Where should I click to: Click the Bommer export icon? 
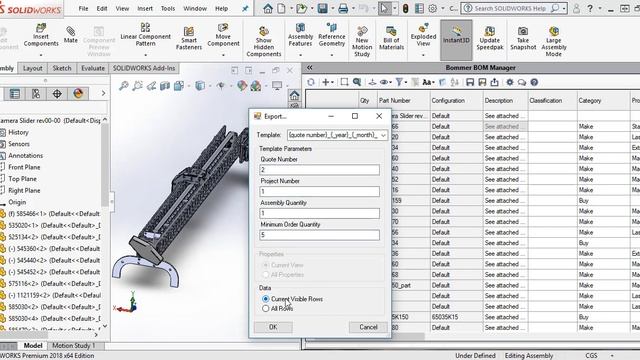pyautogui.click(x=494, y=82)
